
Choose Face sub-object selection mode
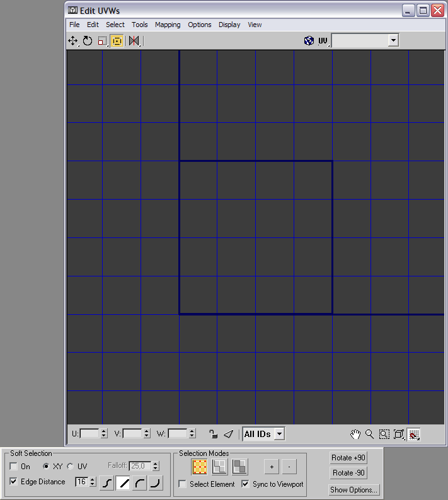click(x=239, y=467)
